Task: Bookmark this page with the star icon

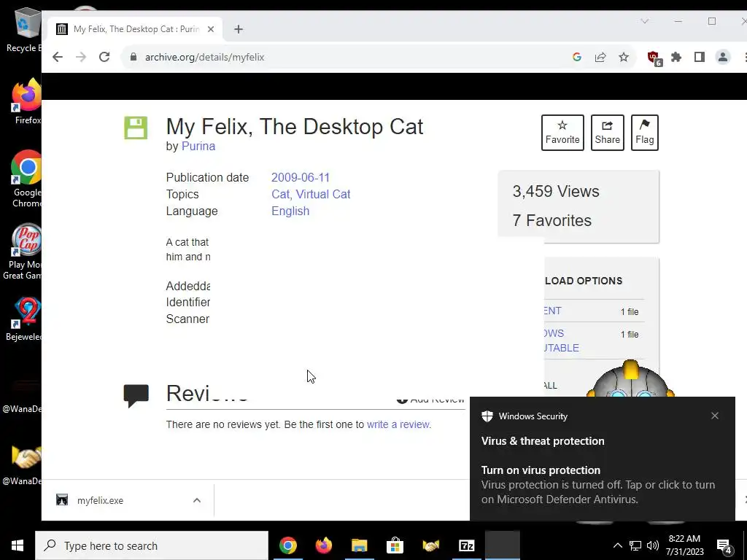Action: point(624,57)
